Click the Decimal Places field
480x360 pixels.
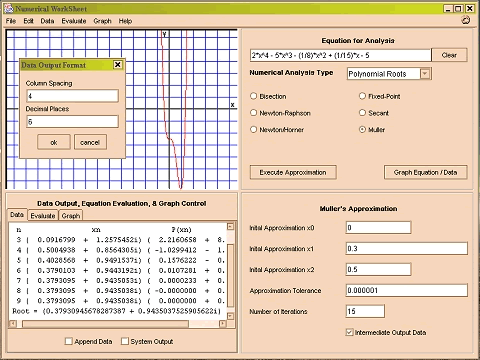[x=72, y=122]
